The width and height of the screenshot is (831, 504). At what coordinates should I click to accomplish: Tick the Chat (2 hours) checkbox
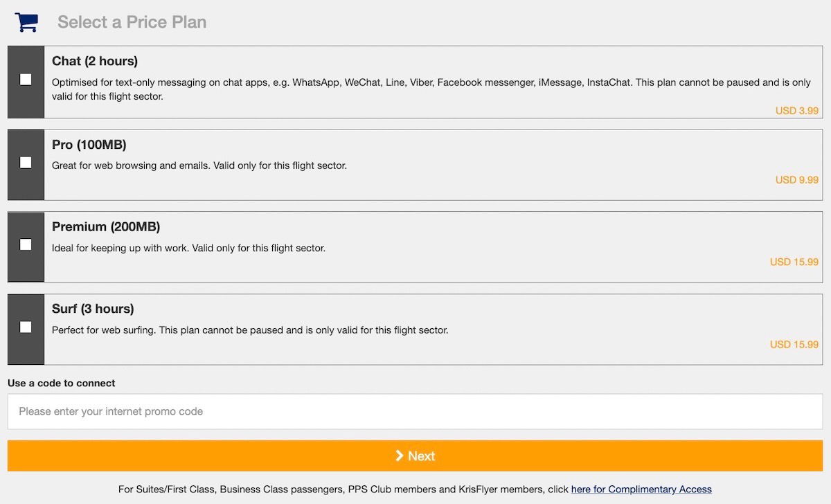[26, 80]
